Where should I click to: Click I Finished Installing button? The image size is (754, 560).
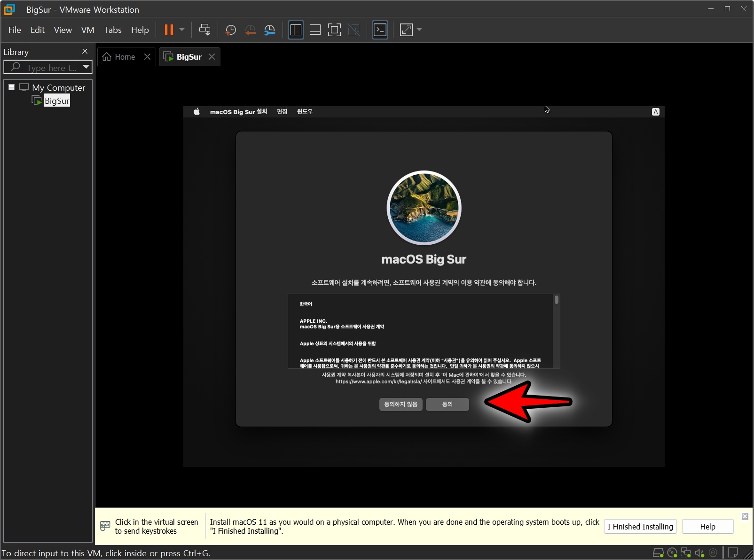pos(640,527)
